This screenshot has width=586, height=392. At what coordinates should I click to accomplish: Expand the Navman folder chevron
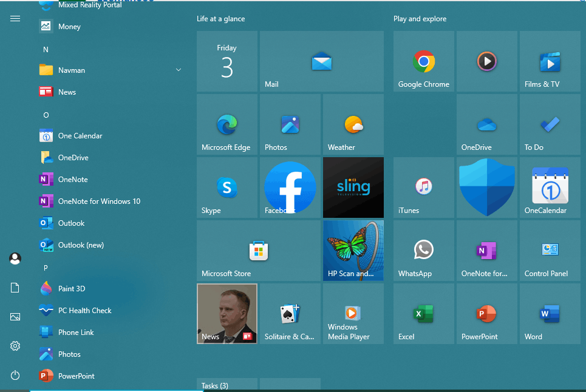click(x=179, y=70)
